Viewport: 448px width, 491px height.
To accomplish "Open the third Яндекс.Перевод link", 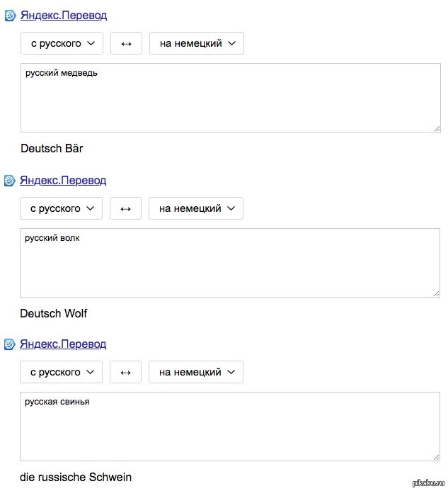I will 63,344.
